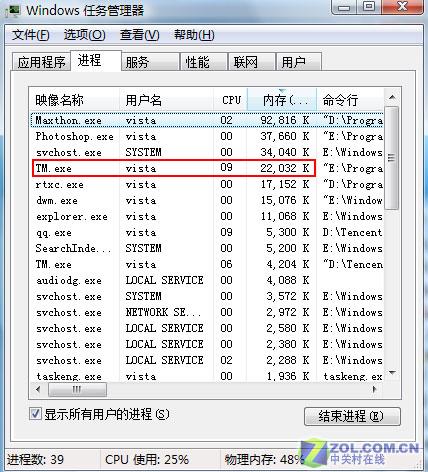Click the vertical scrollbar thumb
This screenshot has height=472, width=428.
tap(392, 158)
